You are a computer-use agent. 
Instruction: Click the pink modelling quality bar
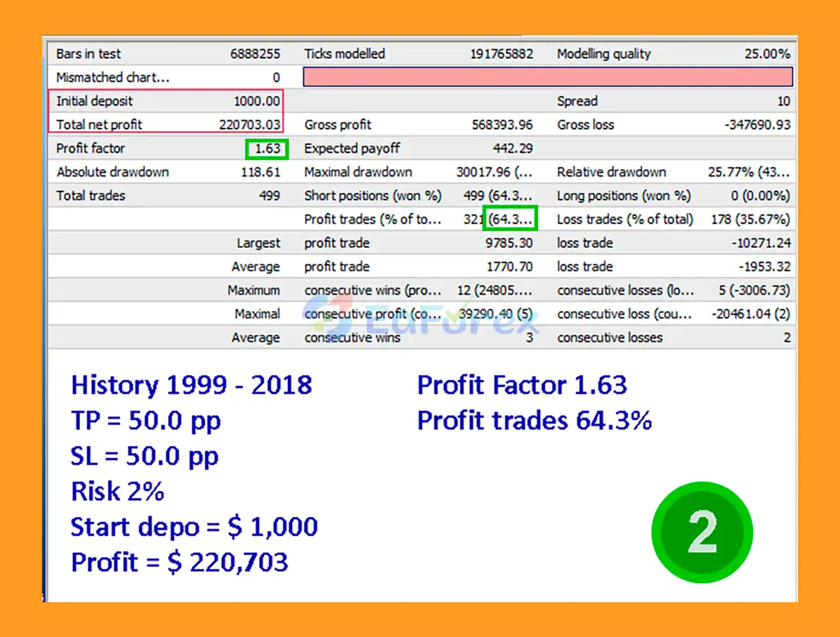point(547,77)
